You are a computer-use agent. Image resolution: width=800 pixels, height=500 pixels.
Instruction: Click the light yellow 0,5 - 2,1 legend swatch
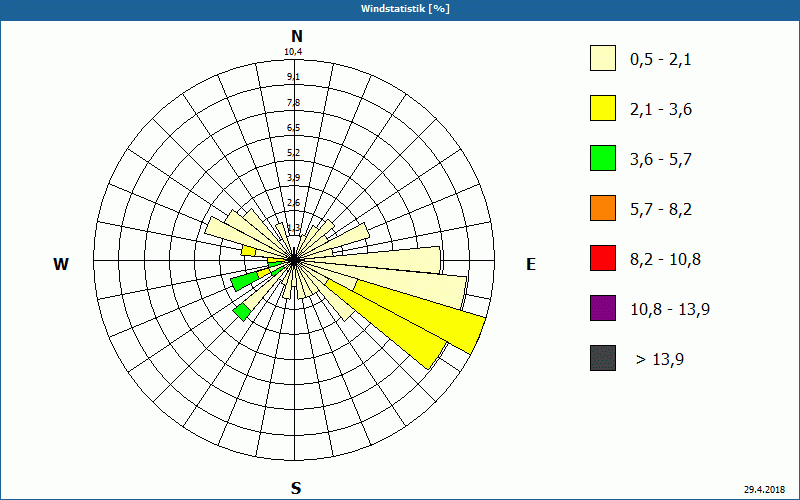click(603, 58)
